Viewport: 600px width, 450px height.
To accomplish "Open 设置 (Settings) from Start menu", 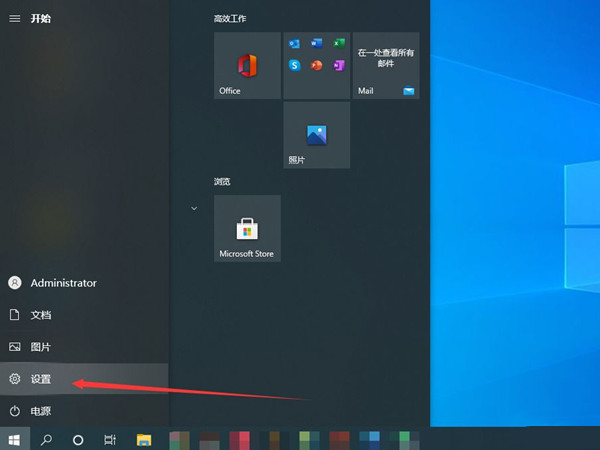I will 40,379.
